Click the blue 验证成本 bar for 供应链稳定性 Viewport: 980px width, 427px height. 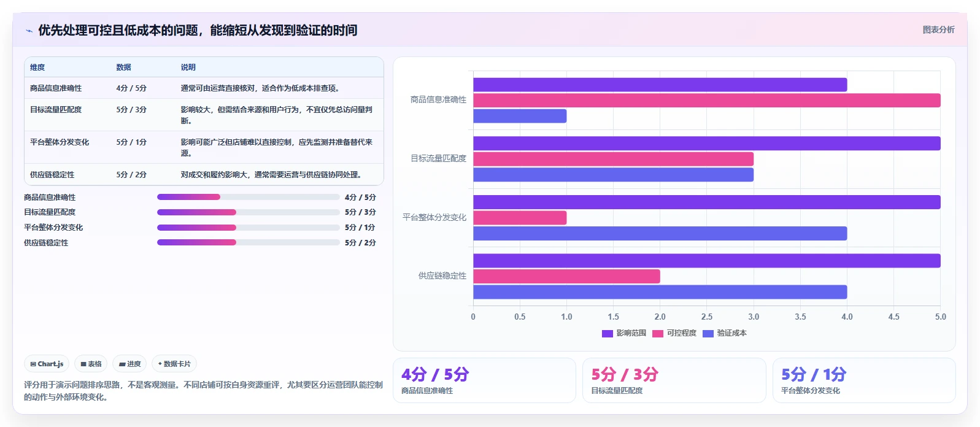click(x=660, y=292)
